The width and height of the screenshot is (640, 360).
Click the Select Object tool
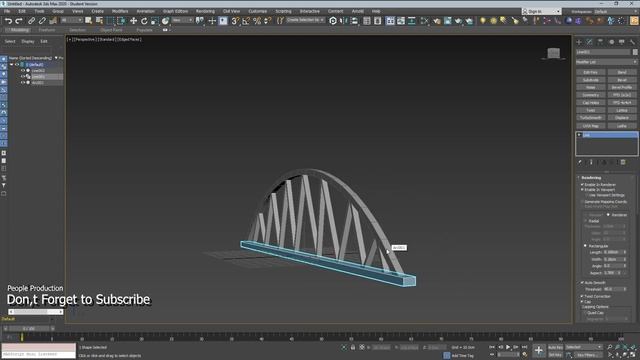[89, 21]
